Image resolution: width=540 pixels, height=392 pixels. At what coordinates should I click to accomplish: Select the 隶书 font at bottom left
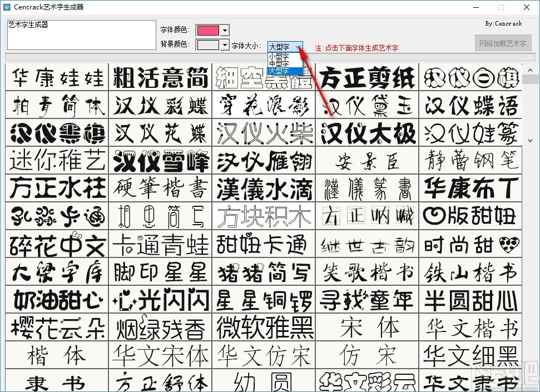56,382
